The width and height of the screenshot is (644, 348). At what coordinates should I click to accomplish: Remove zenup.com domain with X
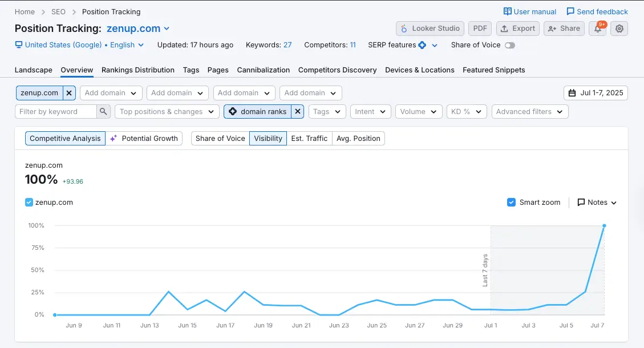point(69,93)
